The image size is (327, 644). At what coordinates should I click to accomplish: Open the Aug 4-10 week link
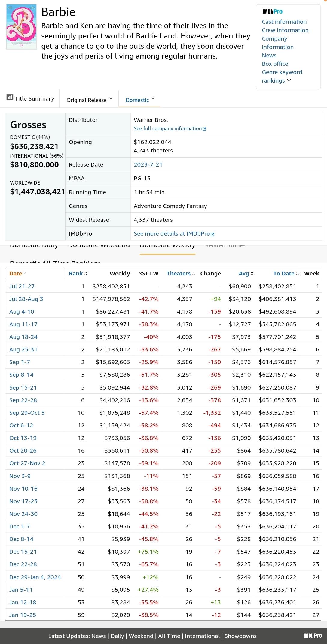point(22,311)
